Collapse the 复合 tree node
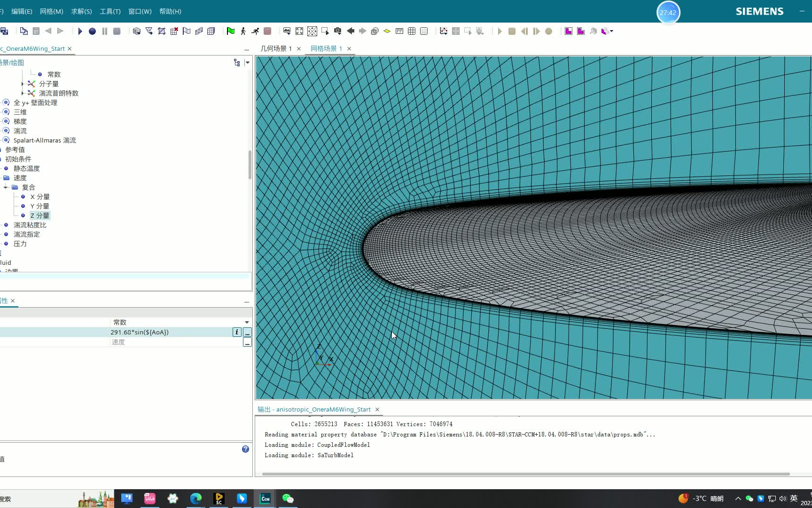This screenshot has width=812, height=508. 6,187
